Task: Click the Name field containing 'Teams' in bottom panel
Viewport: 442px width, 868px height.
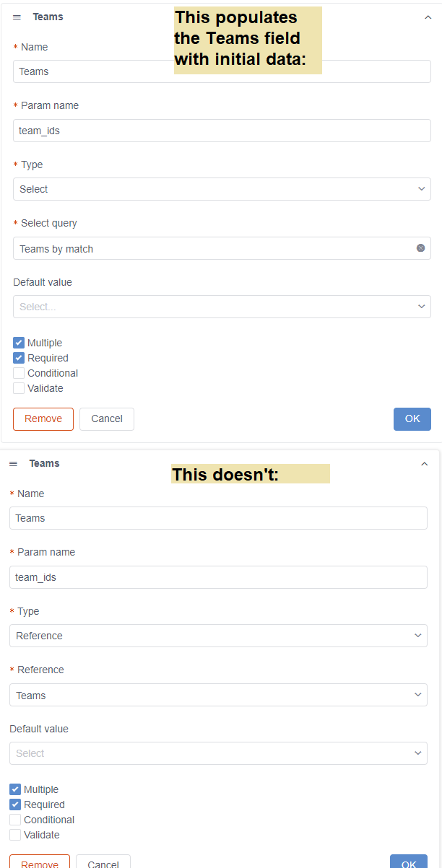Action: click(217, 517)
